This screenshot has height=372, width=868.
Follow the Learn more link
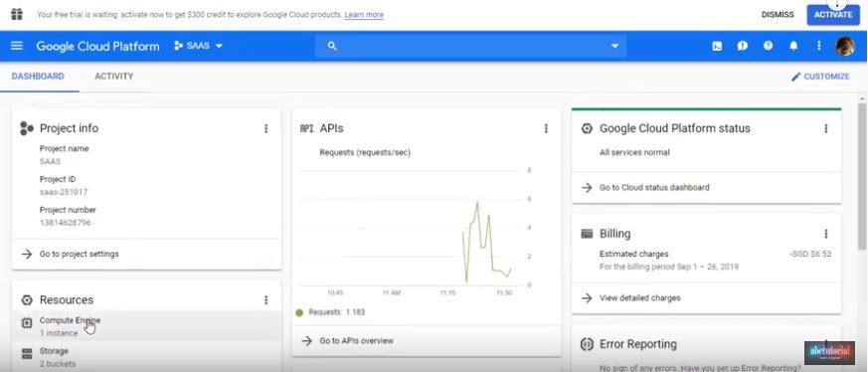click(364, 15)
